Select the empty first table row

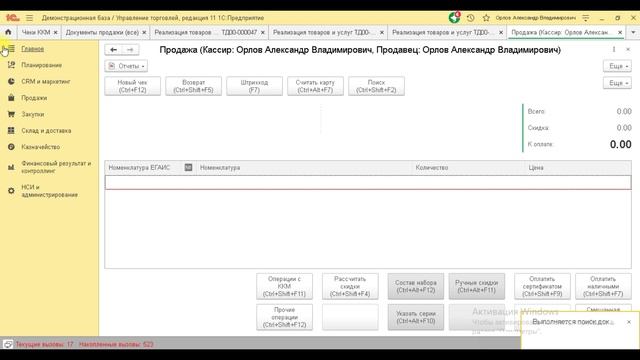368,182
